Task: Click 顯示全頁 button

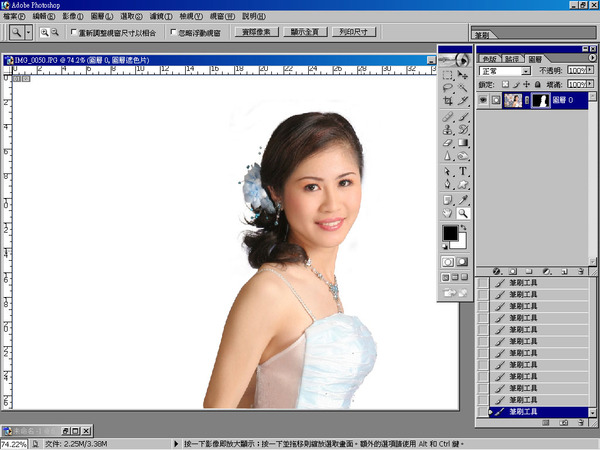Action: [x=305, y=32]
